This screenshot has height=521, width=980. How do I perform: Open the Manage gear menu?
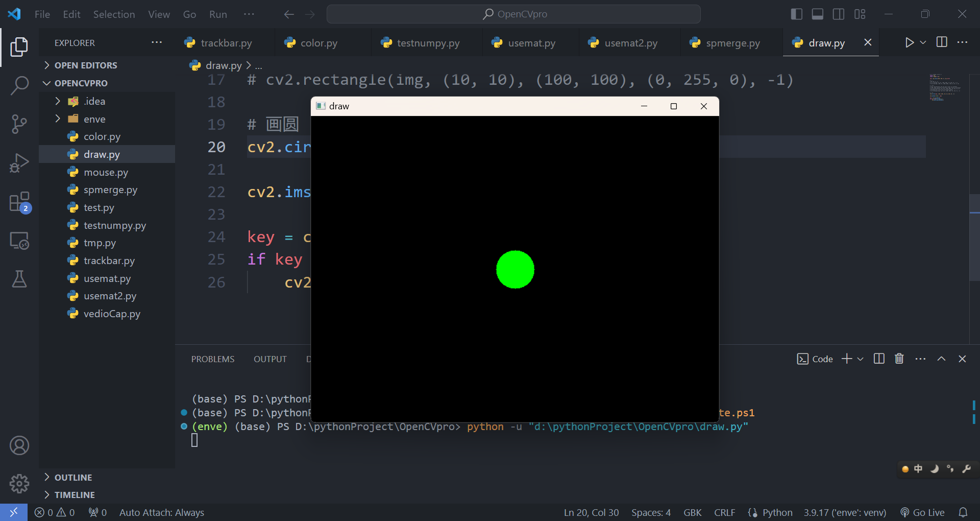click(19, 483)
